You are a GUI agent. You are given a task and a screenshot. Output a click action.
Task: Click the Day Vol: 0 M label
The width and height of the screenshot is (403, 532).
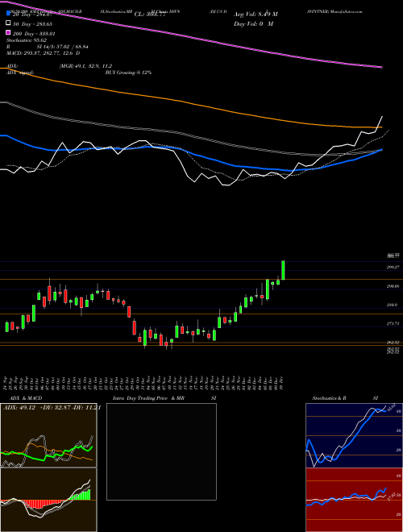pyautogui.click(x=253, y=23)
